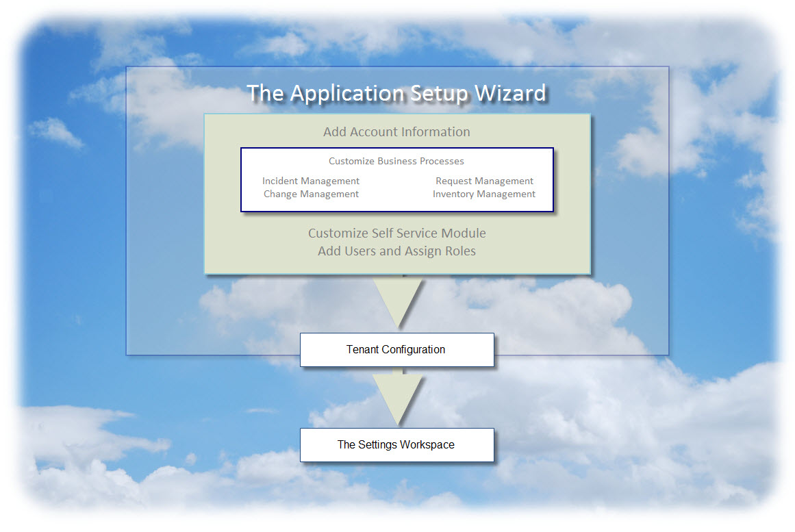Click Add Users and Assign Roles
The height and width of the screenshot is (532, 795).
(x=396, y=251)
